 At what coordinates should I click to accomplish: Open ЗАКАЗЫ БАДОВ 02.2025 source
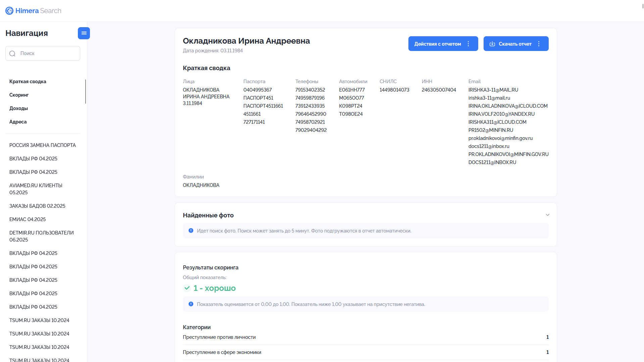pos(37,206)
